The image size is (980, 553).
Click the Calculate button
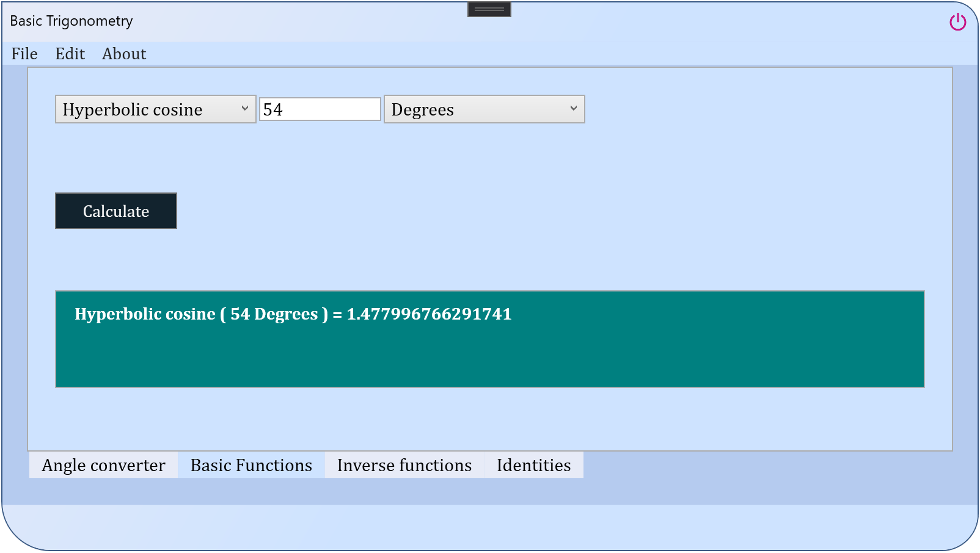[116, 211]
